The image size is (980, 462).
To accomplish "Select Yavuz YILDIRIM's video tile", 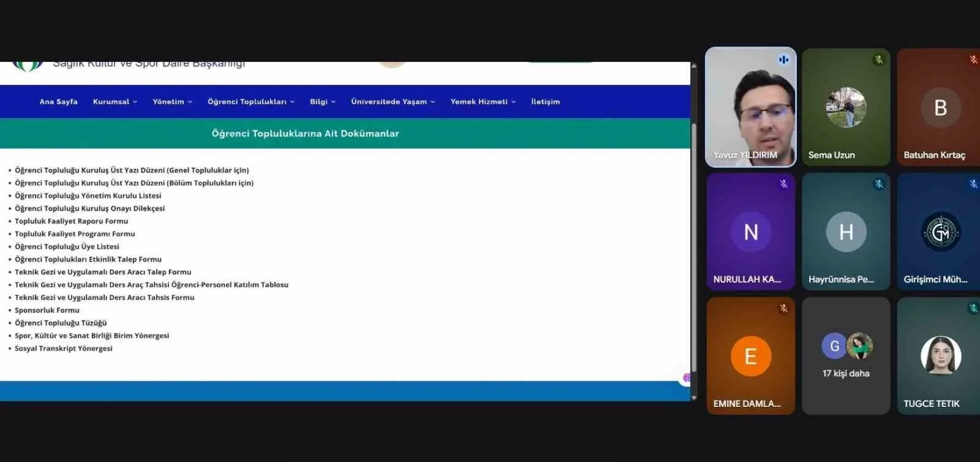I will coord(751,107).
